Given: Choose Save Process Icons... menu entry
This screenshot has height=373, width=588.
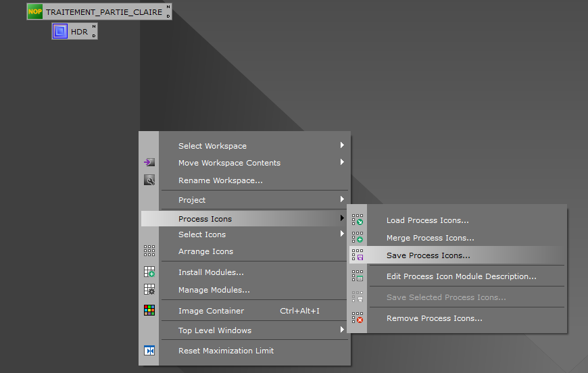Looking at the screenshot, I should [x=428, y=255].
